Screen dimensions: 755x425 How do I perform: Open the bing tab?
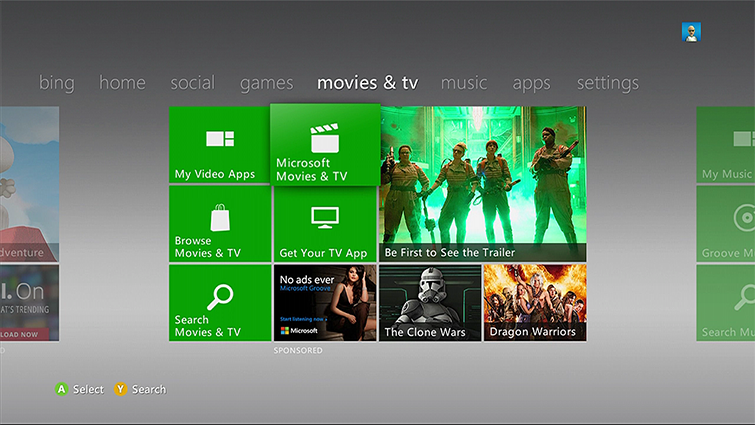57,83
